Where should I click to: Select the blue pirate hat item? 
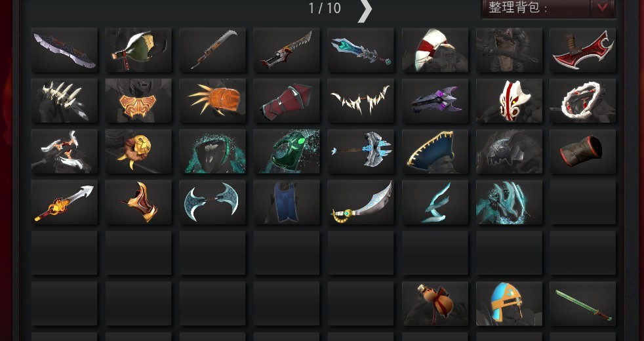pyautogui.click(x=435, y=151)
